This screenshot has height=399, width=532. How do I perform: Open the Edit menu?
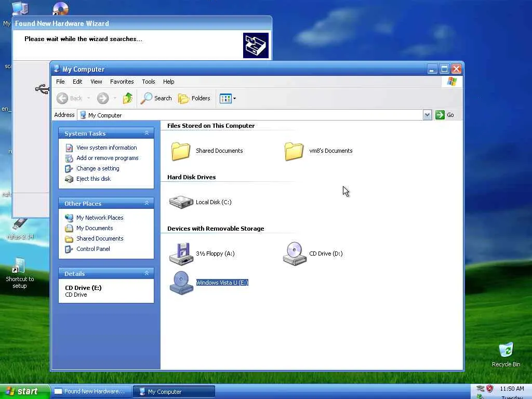(x=77, y=82)
